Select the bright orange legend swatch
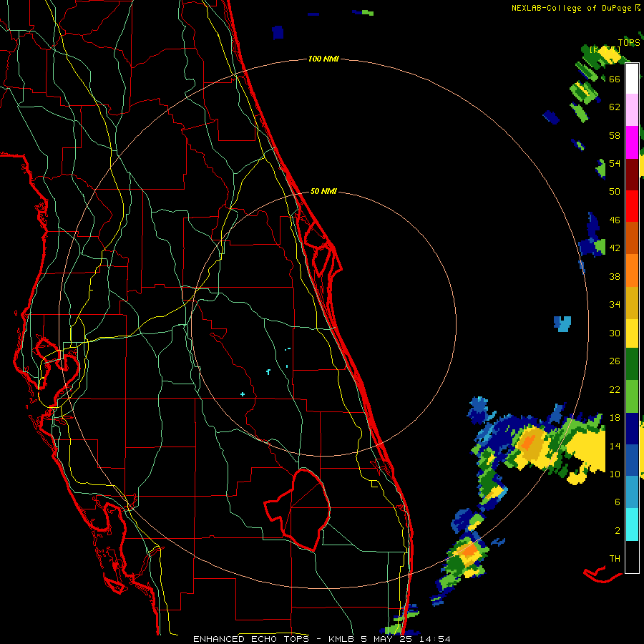The image size is (644, 644). (632, 270)
